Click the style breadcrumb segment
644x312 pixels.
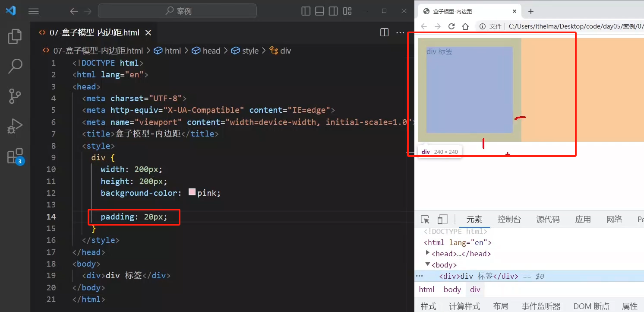245,51
